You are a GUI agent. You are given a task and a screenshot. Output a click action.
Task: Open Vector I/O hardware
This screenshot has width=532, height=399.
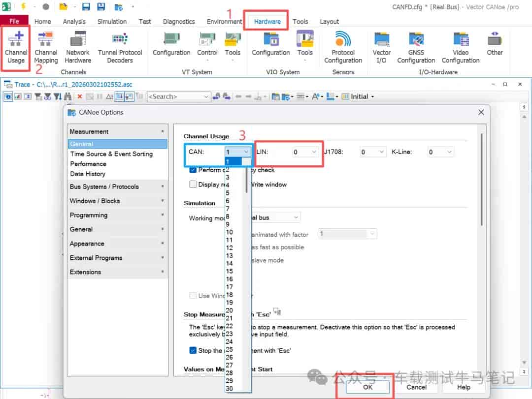click(x=381, y=47)
